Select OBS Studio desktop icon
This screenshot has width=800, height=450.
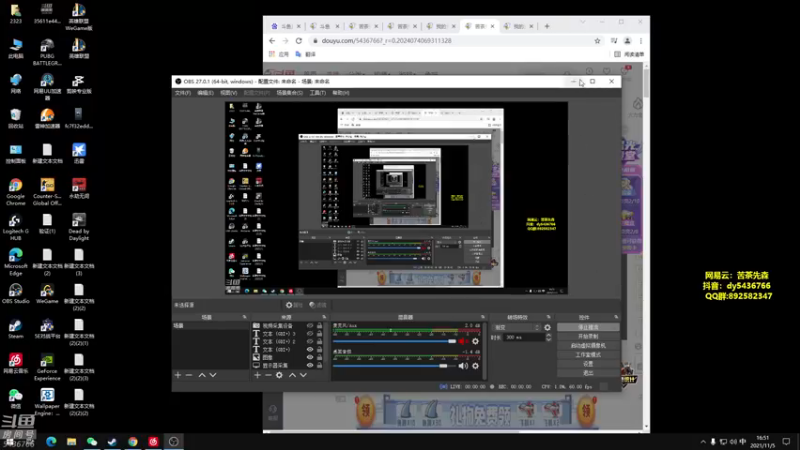point(16,295)
